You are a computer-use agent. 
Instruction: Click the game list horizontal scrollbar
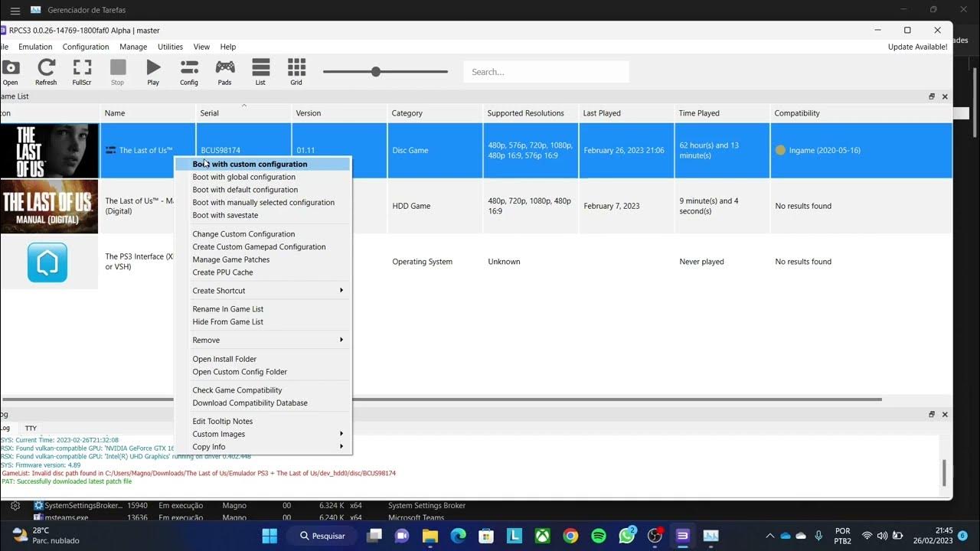441,399
